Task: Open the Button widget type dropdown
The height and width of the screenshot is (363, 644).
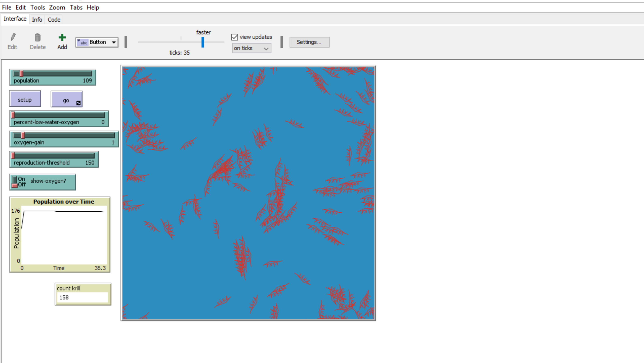Action: pyautogui.click(x=114, y=42)
